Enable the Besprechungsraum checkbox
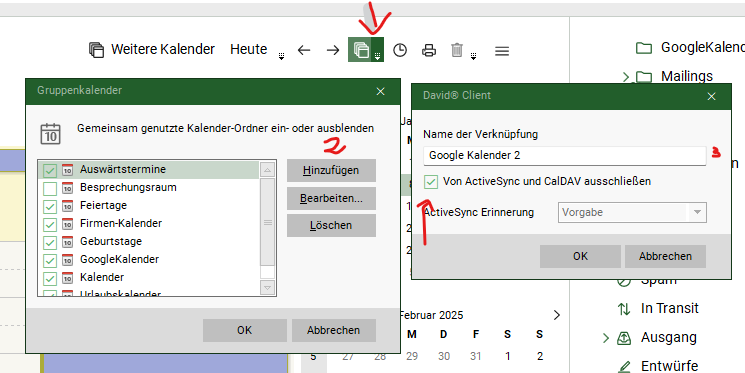The image size is (745, 373). pyautogui.click(x=50, y=188)
